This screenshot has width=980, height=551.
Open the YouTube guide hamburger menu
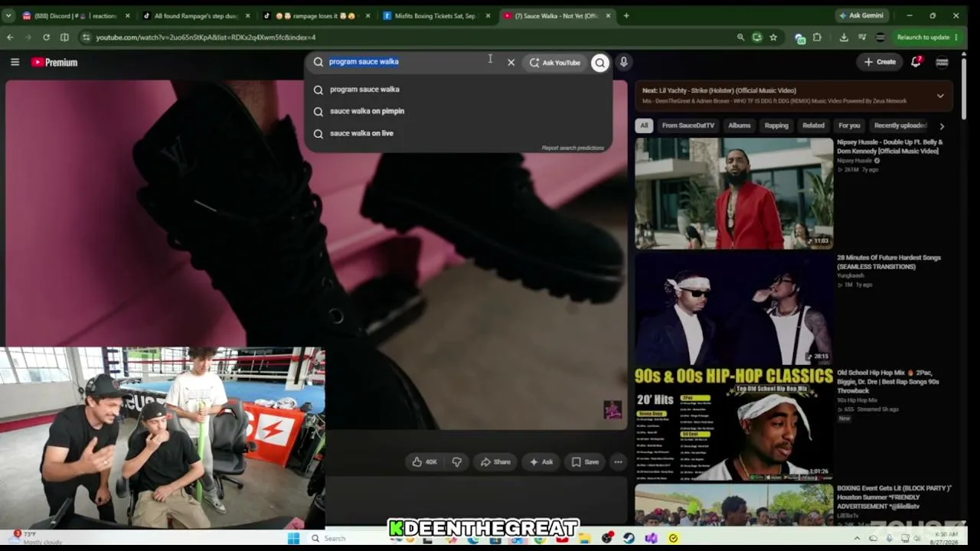coord(15,62)
